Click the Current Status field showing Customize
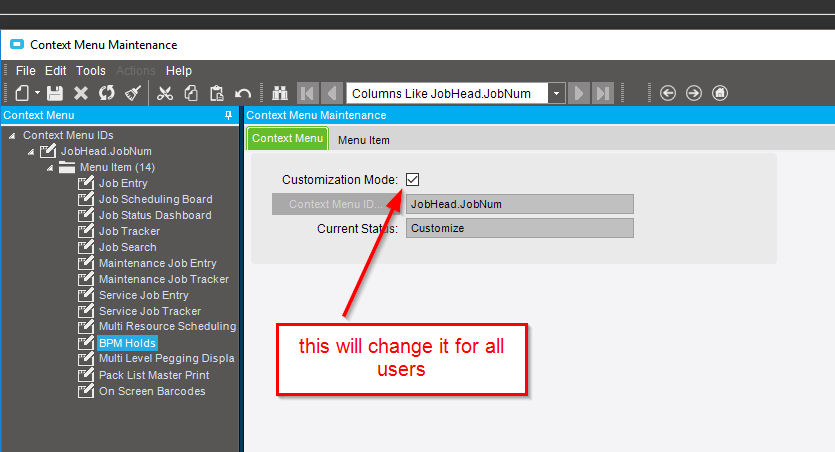The width and height of the screenshot is (835, 452). tap(520, 228)
